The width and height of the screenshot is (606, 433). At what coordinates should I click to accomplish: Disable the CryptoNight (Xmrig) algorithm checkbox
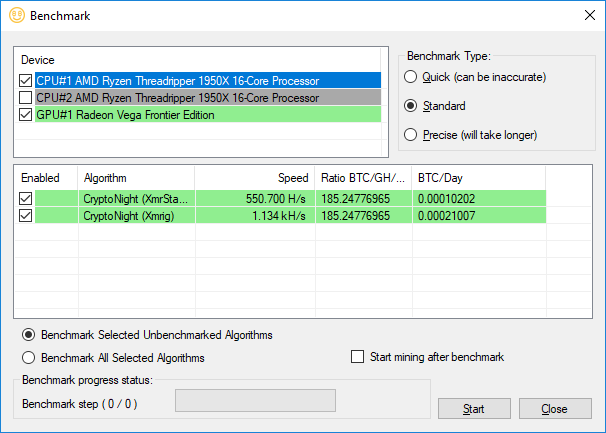pos(26,216)
